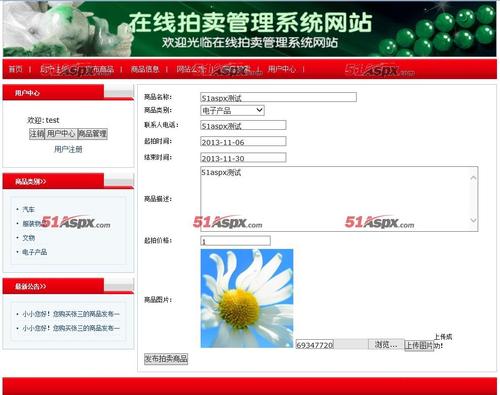Open the 网站公告 navigation menu item

click(191, 69)
